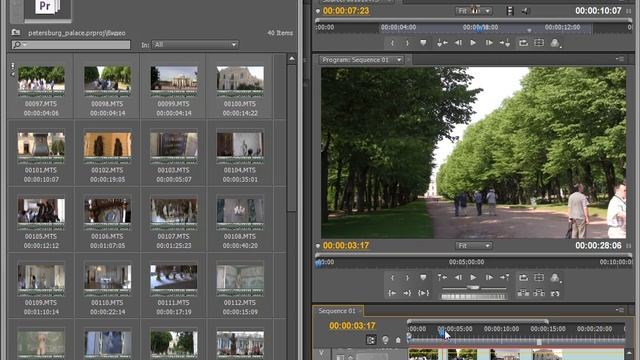Open Trim monitor from Program monitor
Viewport: 640px width, 360px height.
coord(555,293)
